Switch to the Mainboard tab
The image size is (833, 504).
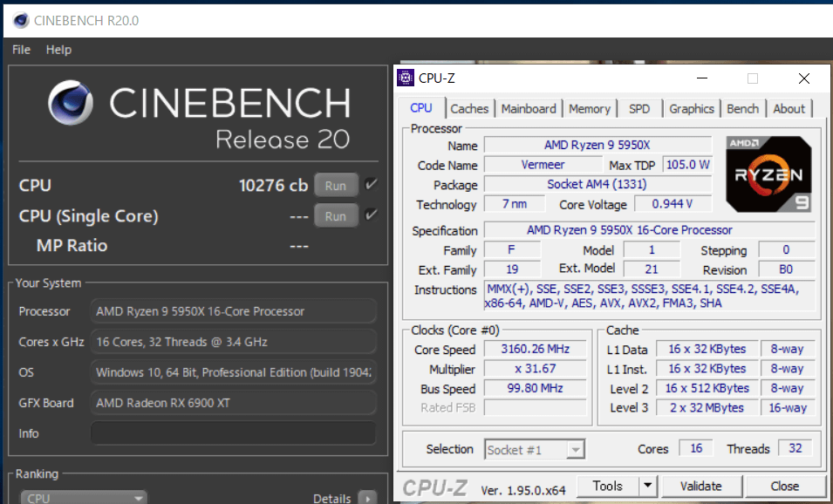(529, 109)
